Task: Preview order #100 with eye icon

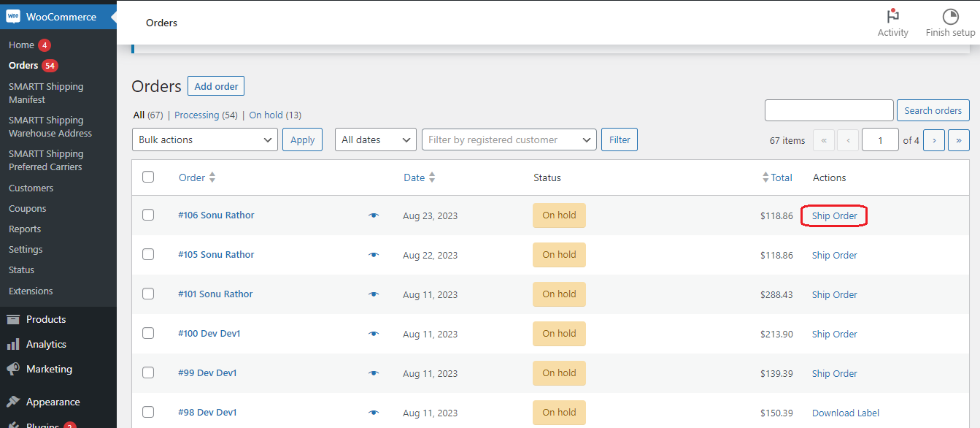Action: coord(374,334)
